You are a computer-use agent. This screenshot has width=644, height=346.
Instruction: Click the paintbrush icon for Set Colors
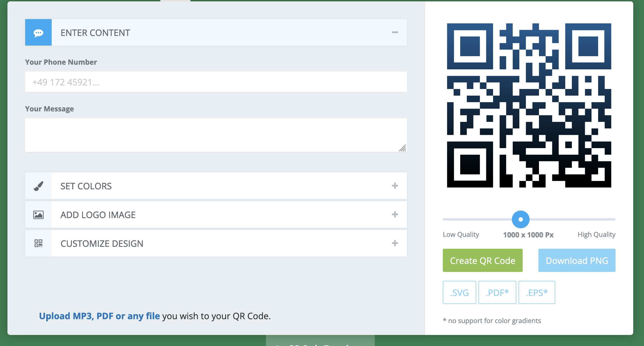point(38,186)
